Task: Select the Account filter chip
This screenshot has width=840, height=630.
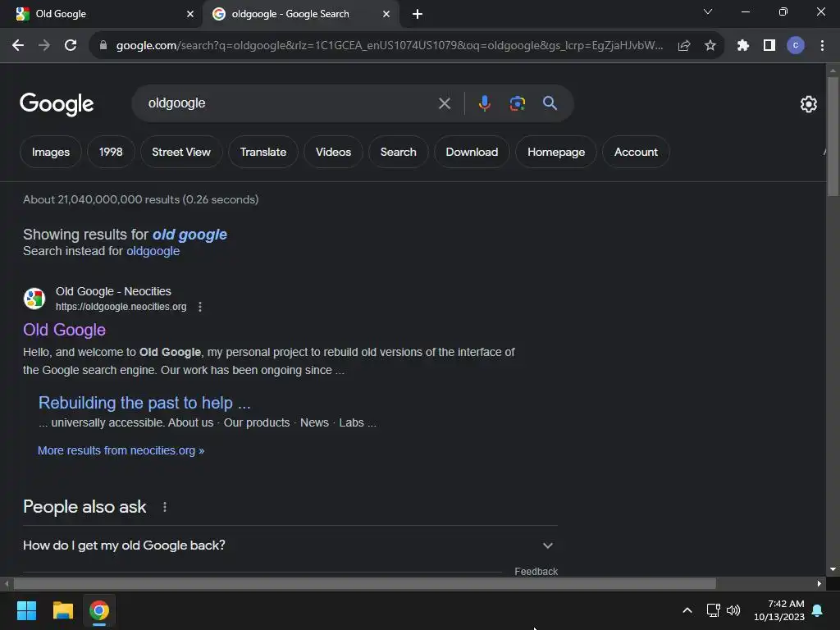Action: point(636,152)
